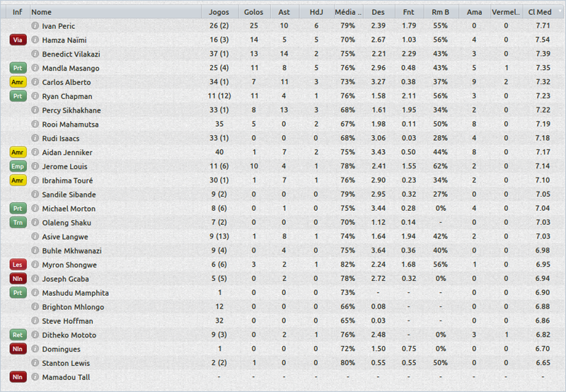
Task: Click the Nln badge beside Mamadou Tall
Action: 18,377
